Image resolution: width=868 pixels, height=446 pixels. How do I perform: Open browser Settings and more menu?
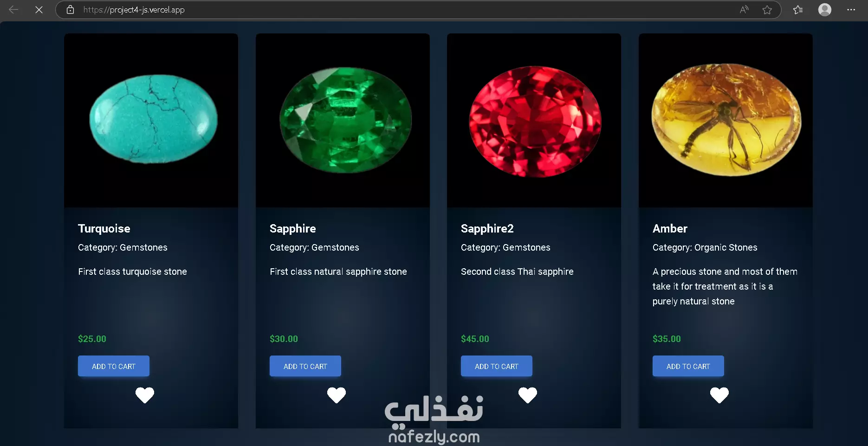click(x=851, y=10)
